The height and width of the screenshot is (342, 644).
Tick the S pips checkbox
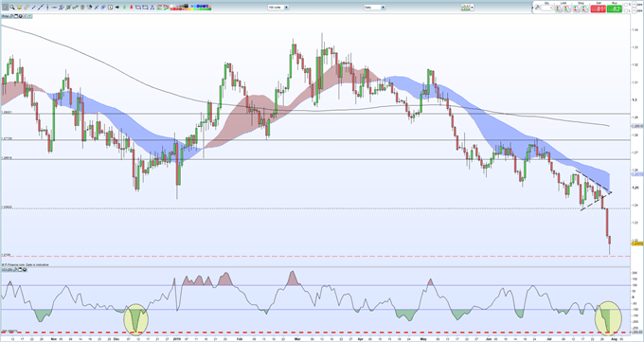626,5
